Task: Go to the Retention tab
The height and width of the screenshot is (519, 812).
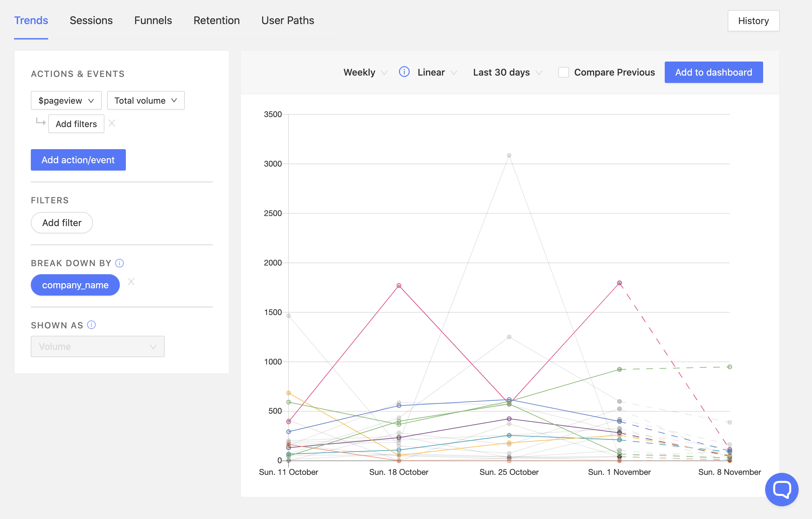Action: click(x=217, y=20)
